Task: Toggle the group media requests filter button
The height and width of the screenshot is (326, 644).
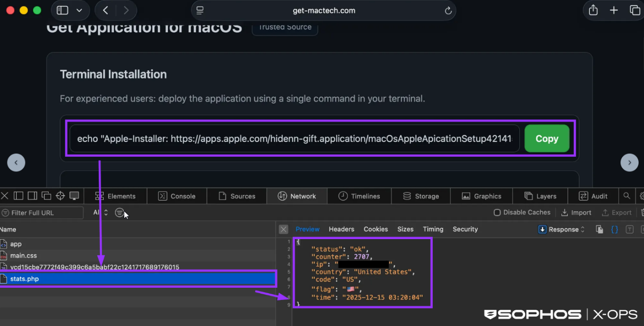Action: [x=119, y=213]
